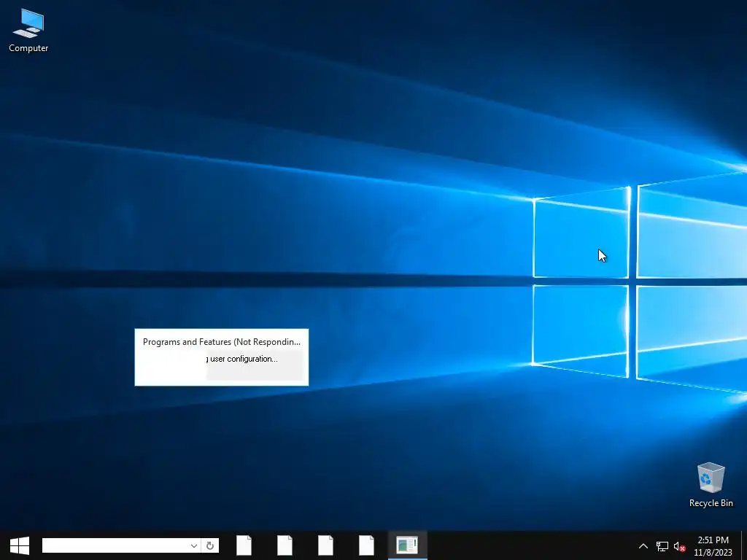Open the network status tray icon

(662, 546)
